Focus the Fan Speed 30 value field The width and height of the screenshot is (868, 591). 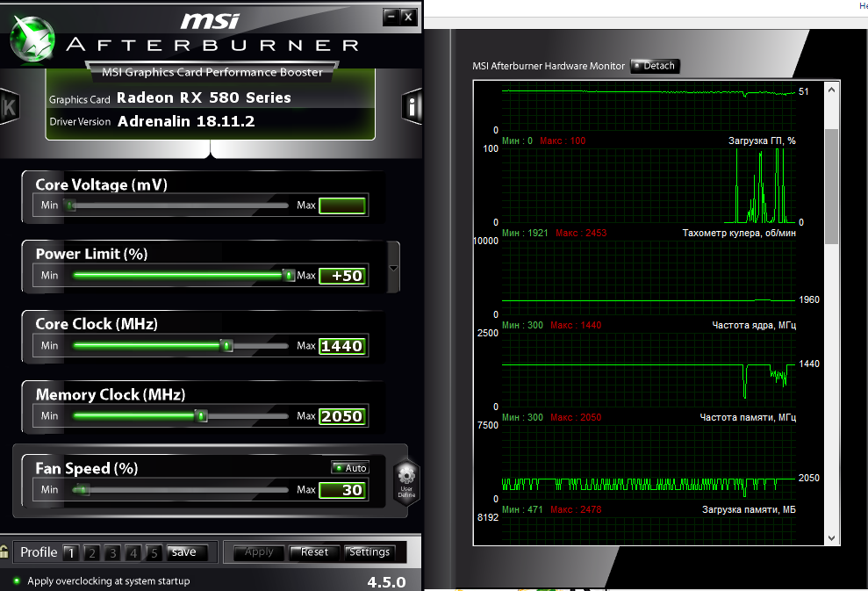[342, 490]
